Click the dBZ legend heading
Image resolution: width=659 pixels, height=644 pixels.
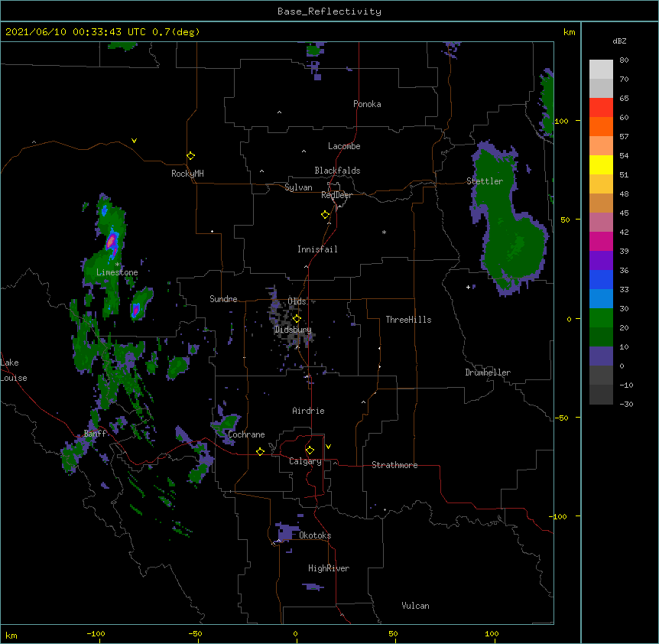point(619,41)
